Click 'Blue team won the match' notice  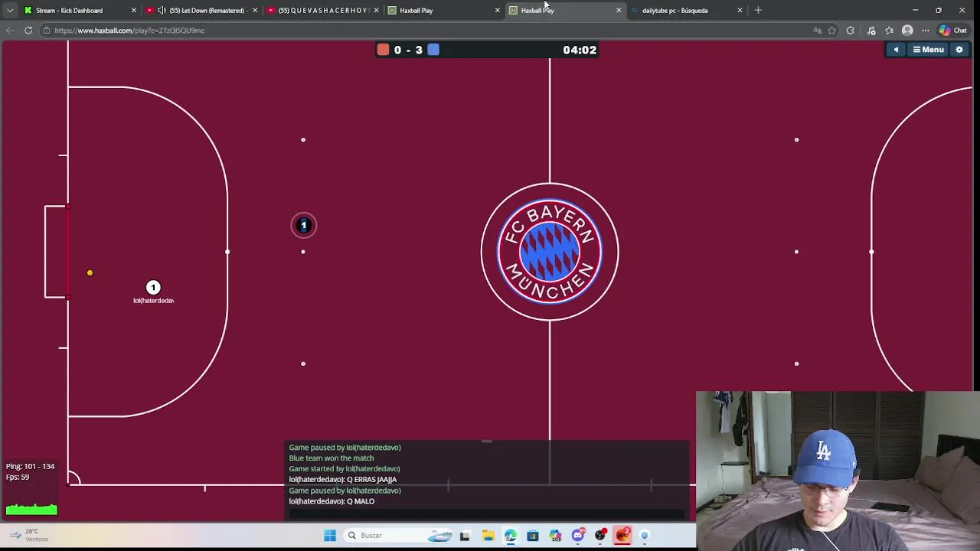[x=332, y=458]
